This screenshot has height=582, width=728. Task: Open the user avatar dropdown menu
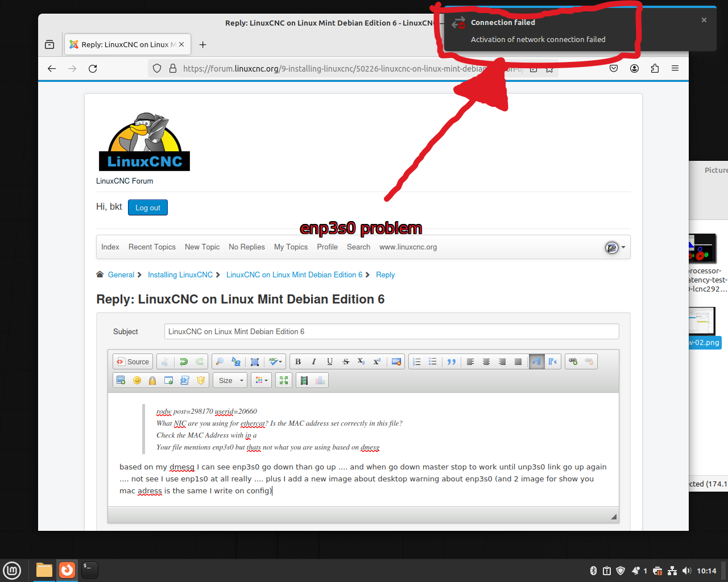[615, 247]
